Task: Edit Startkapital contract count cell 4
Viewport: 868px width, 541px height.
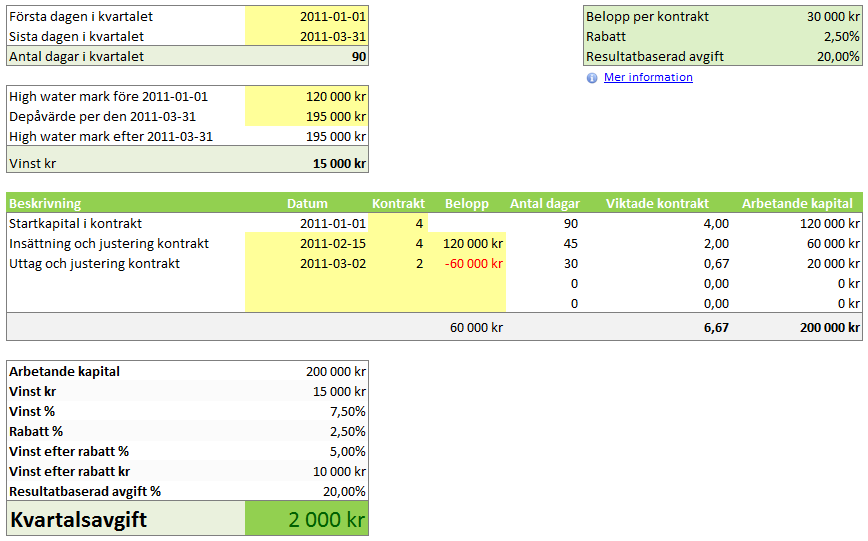Action: pyautogui.click(x=398, y=223)
